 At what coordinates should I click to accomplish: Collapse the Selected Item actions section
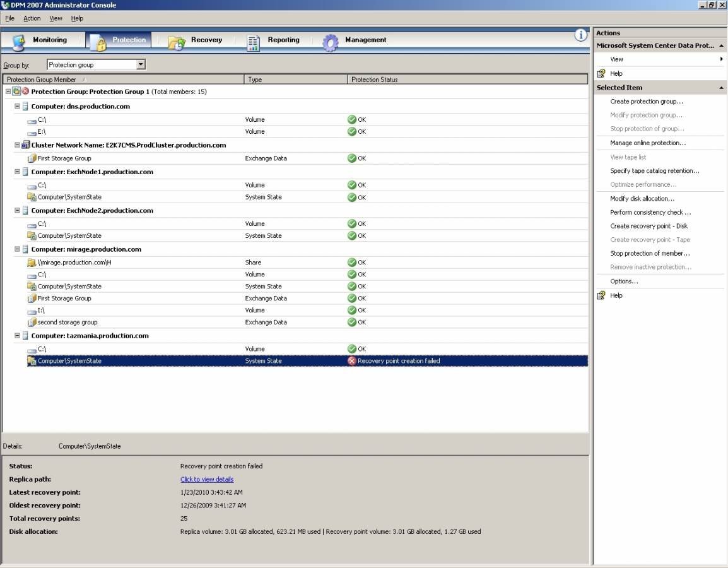tap(721, 88)
